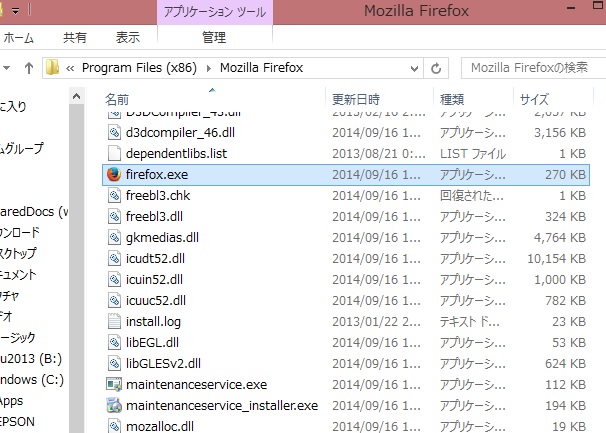Click the maintenanceservice_installer.exe icon
Image resolution: width=606 pixels, height=433 pixels.
[x=114, y=405]
